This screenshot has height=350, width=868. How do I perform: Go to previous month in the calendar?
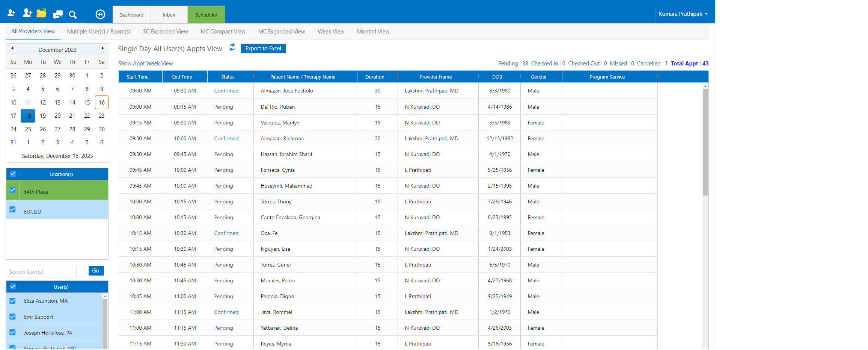pyautogui.click(x=12, y=48)
